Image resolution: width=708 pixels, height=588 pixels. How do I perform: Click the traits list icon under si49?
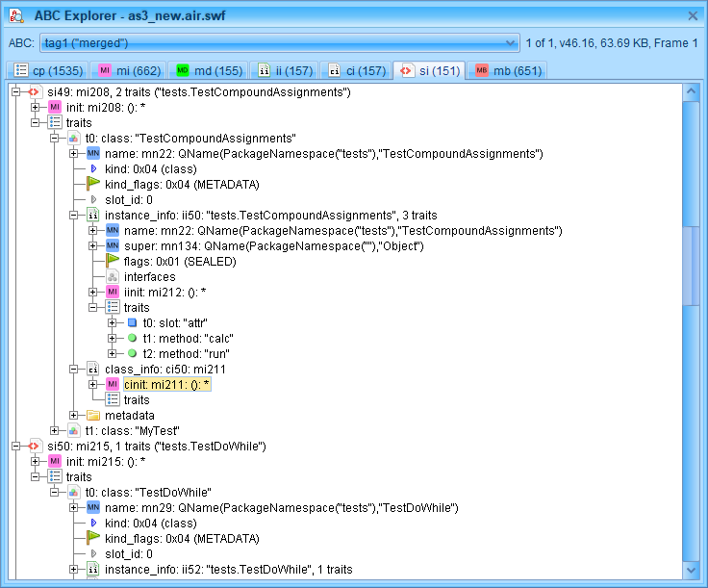pos(55,122)
